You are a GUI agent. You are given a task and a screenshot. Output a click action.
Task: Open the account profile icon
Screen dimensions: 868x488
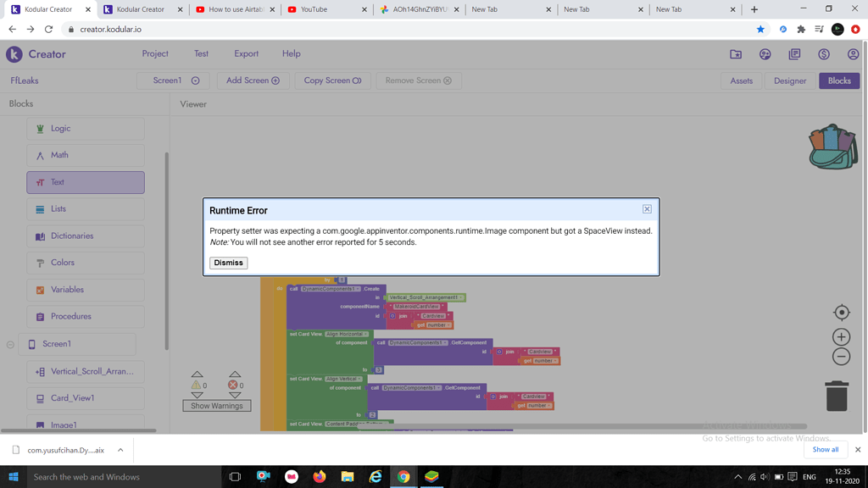tap(853, 54)
